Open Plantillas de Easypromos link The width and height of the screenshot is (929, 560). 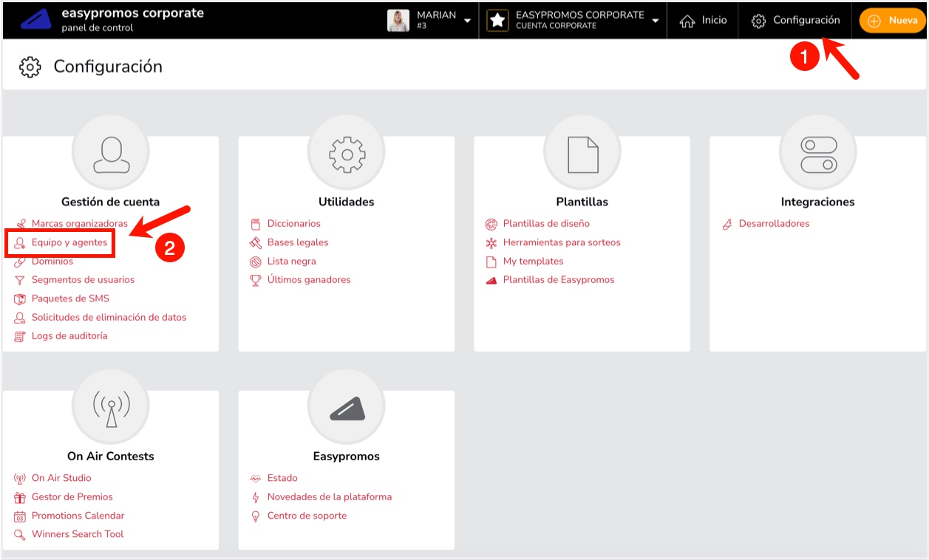(x=559, y=279)
